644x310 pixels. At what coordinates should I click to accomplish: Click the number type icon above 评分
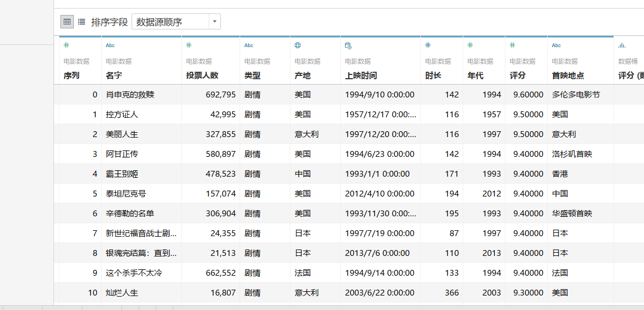tap(512, 46)
